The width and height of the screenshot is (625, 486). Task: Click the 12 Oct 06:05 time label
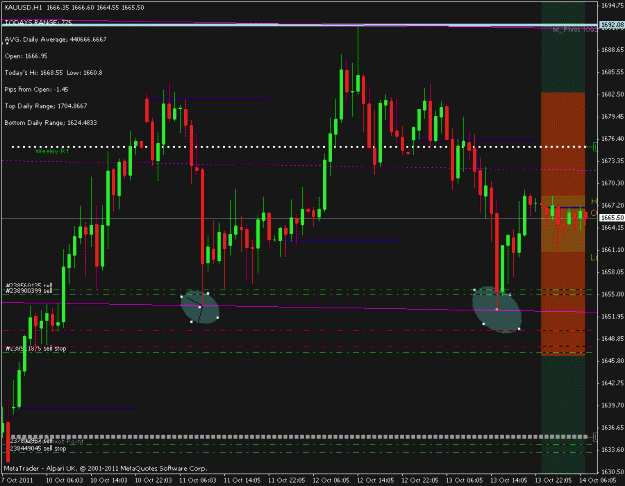pyautogui.click(x=331, y=480)
